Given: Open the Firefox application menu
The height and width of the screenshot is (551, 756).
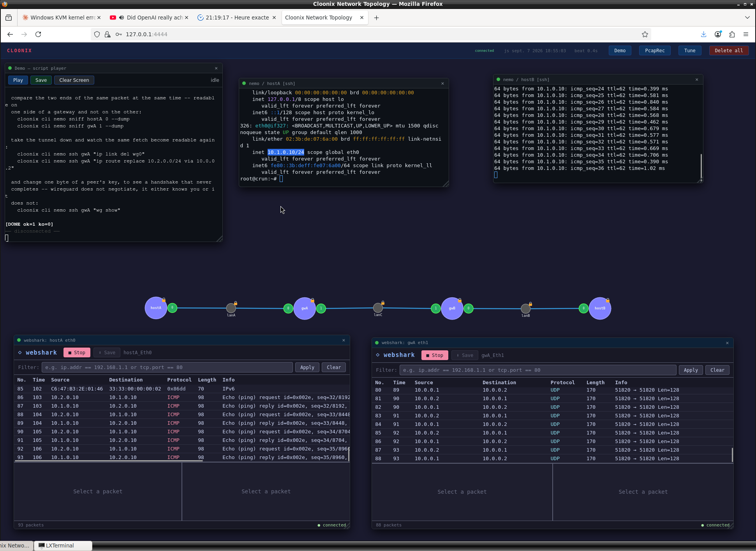Looking at the screenshot, I should pyautogui.click(x=746, y=34).
